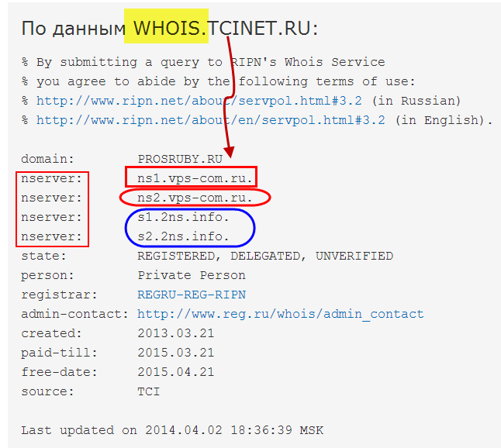
Task: Click the Last updated on timestamp line
Action: click(172, 430)
